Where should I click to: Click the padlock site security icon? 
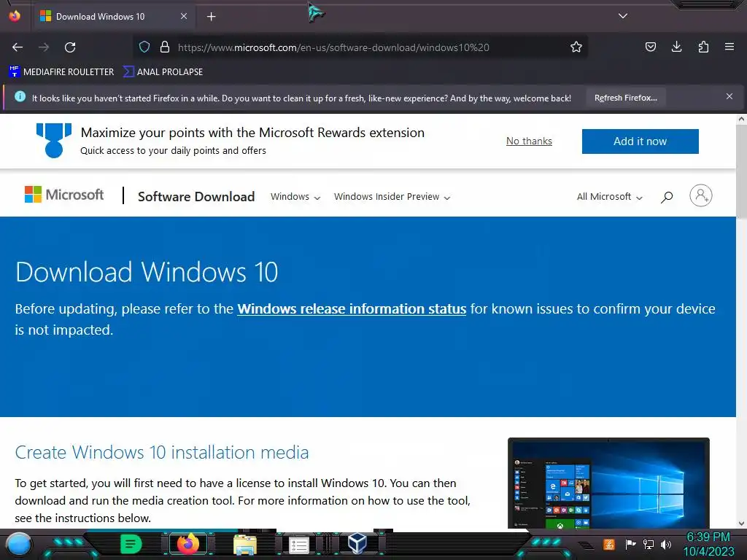(165, 47)
